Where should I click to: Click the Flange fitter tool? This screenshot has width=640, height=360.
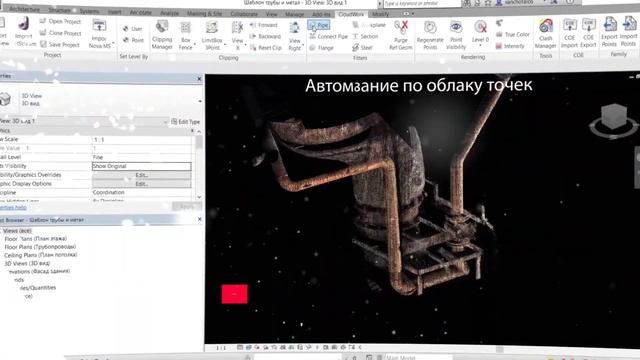(x=322, y=48)
